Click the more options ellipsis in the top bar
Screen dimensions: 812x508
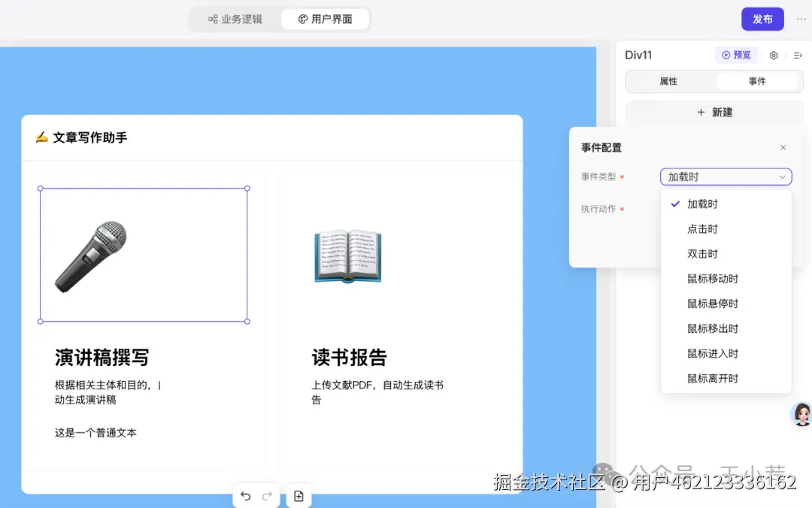801,19
